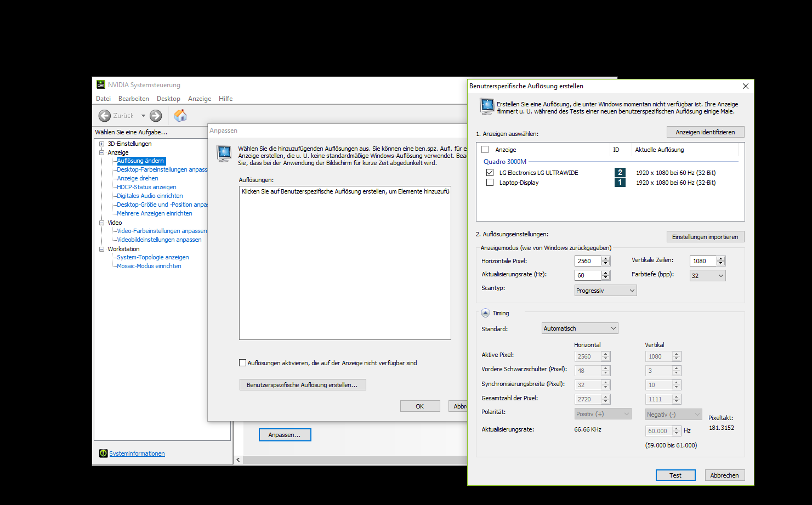Click the Vertikale Zeilen input field

(703, 261)
